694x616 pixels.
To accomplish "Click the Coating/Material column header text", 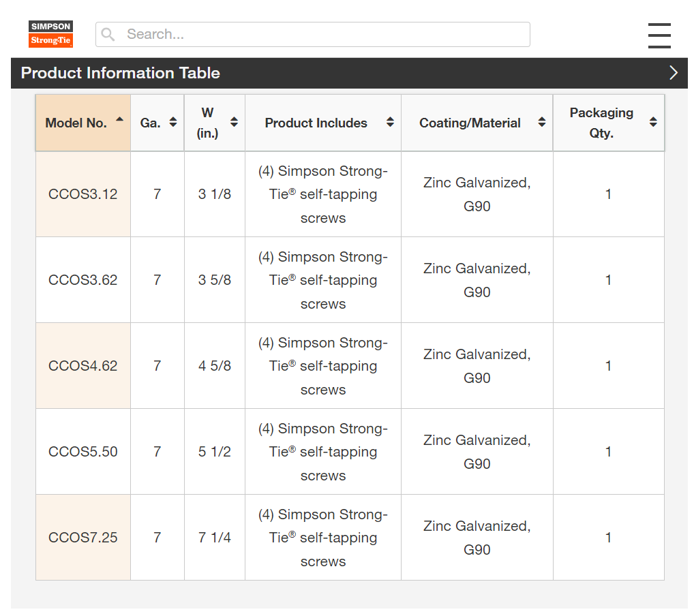I will click(470, 123).
